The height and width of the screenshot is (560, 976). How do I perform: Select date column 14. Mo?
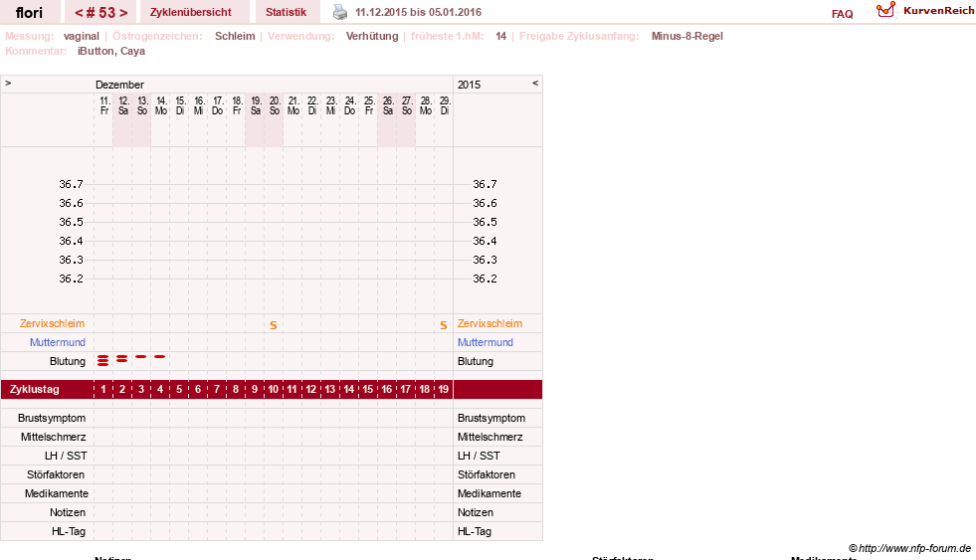pyautogui.click(x=160, y=105)
